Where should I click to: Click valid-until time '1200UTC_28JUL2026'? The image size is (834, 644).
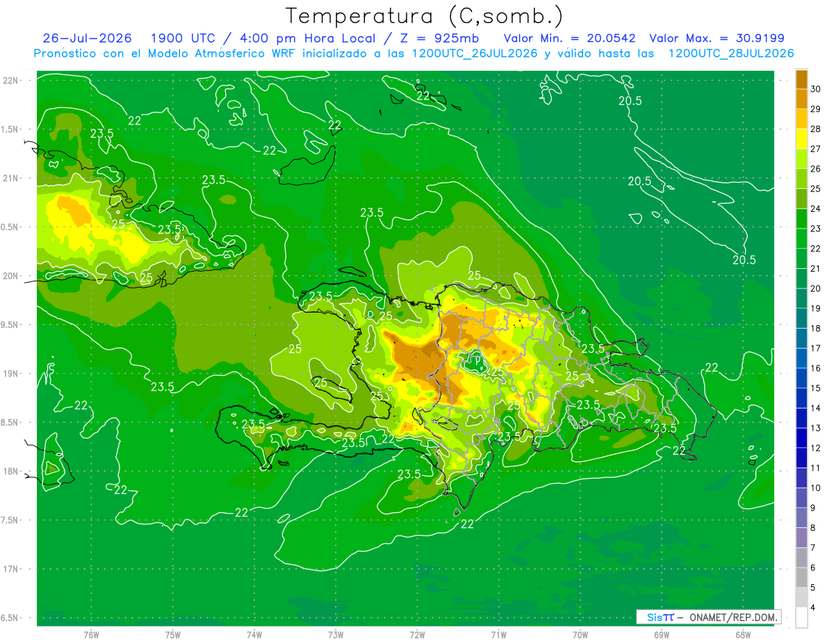(x=731, y=53)
